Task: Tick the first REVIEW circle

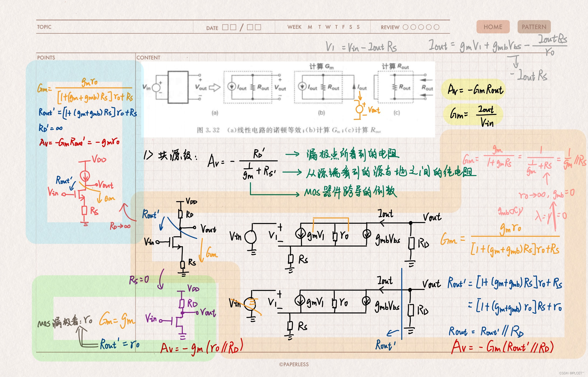Action: click(405, 27)
